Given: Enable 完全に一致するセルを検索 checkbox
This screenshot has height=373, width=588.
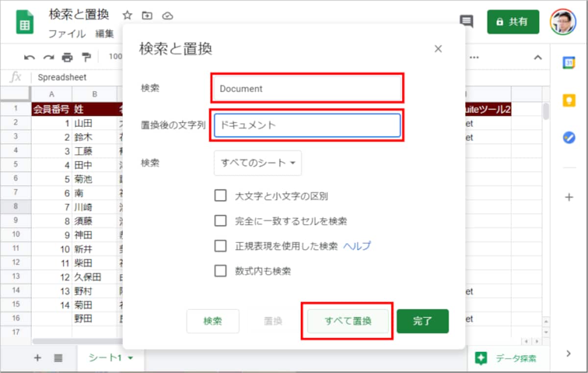Looking at the screenshot, I should tap(220, 221).
